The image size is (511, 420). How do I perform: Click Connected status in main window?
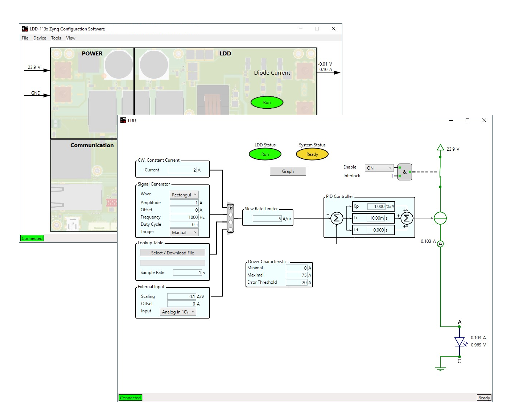tap(32, 238)
